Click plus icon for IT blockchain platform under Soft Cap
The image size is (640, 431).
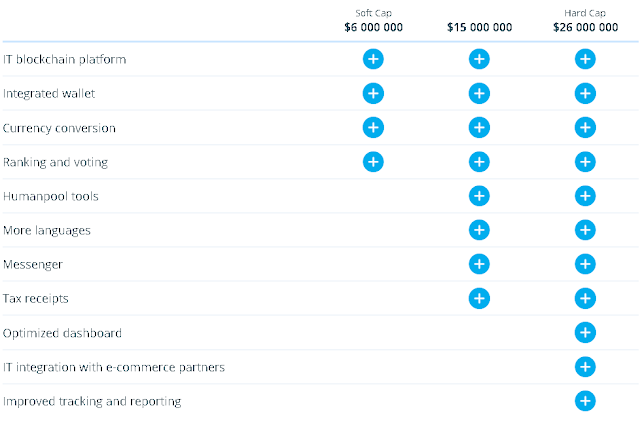pyautogui.click(x=373, y=59)
